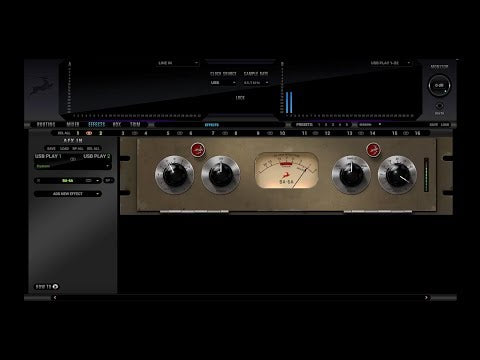Click the first left knob on BA-6A
The image size is (480, 360).
(174, 175)
